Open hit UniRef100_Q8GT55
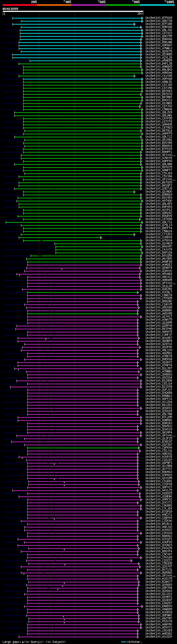Image resolution: width=177 pixels, height=644 pixels. pyautogui.click(x=159, y=36)
